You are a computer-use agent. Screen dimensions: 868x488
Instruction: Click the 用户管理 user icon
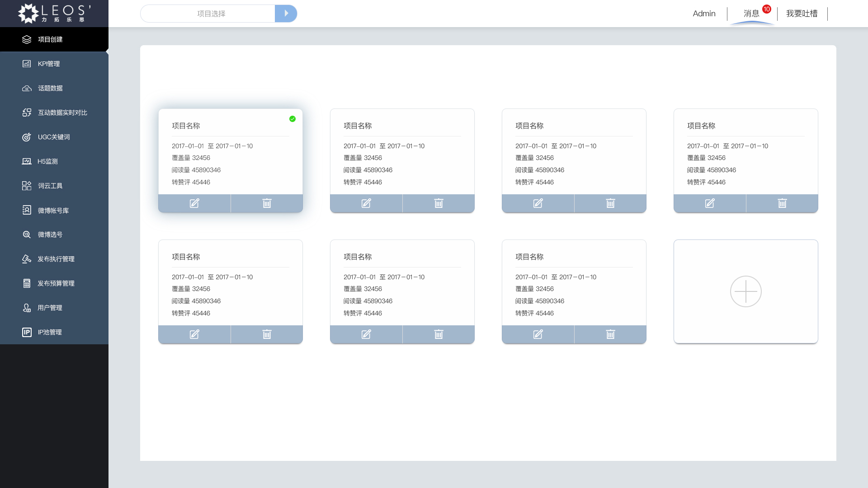27,308
